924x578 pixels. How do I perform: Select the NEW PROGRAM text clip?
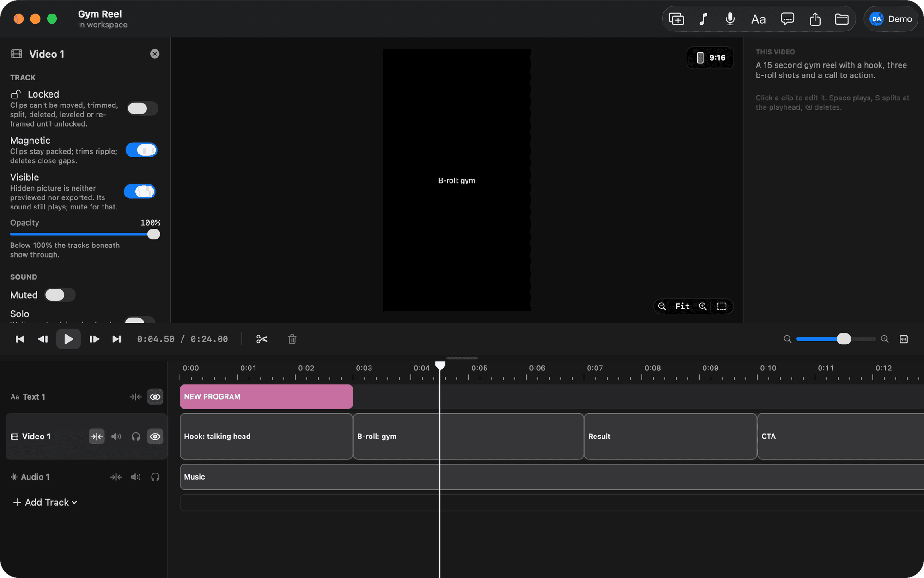[266, 397]
